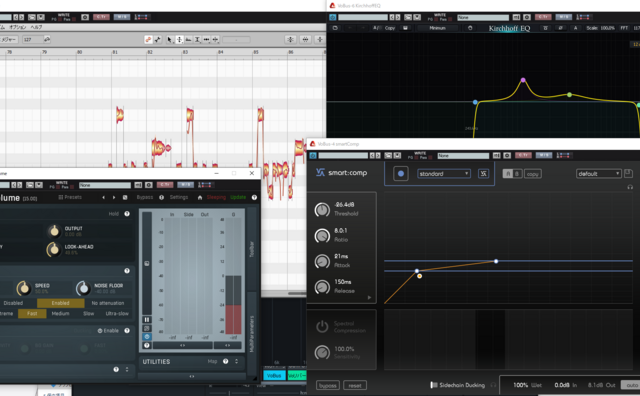
Task: Click the pause meter button in Melda plugin
Action: [147, 320]
